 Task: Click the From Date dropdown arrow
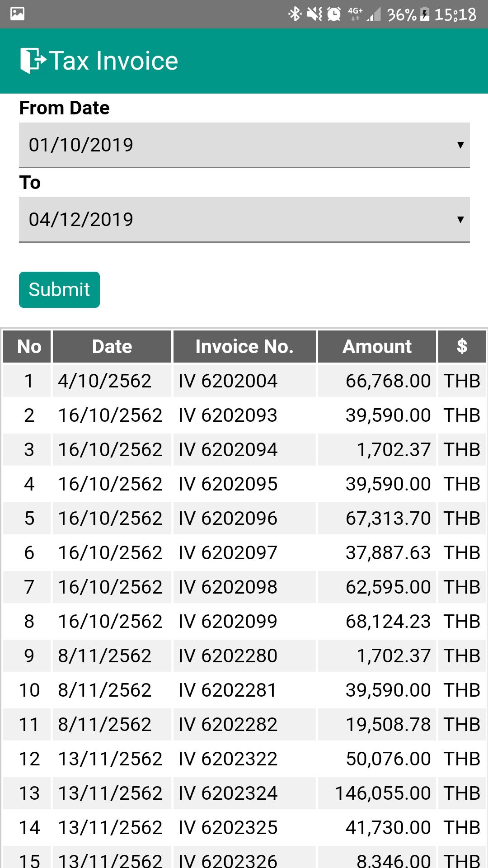click(x=460, y=145)
